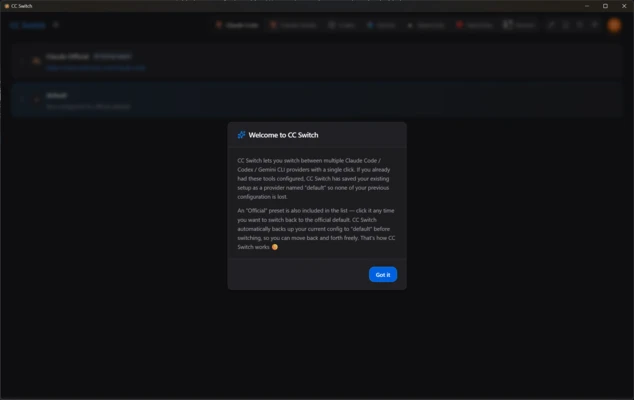This screenshot has width=634, height=400.
Task: Minimize the CC Switch window
Action: (x=587, y=6)
